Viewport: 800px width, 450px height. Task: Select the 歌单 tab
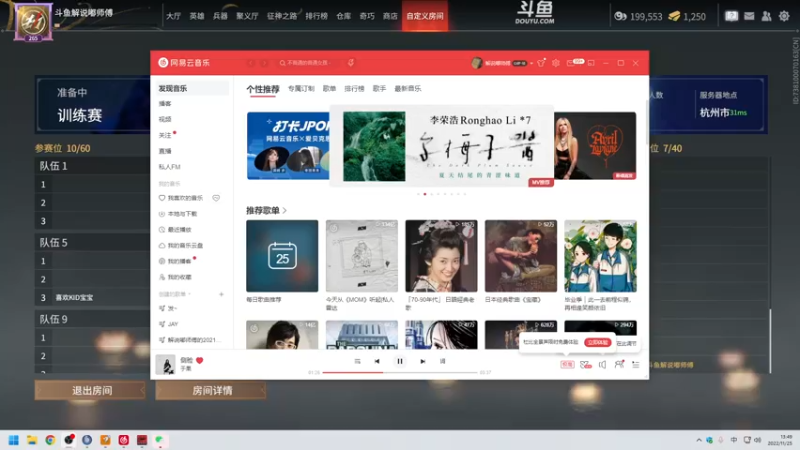point(329,89)
